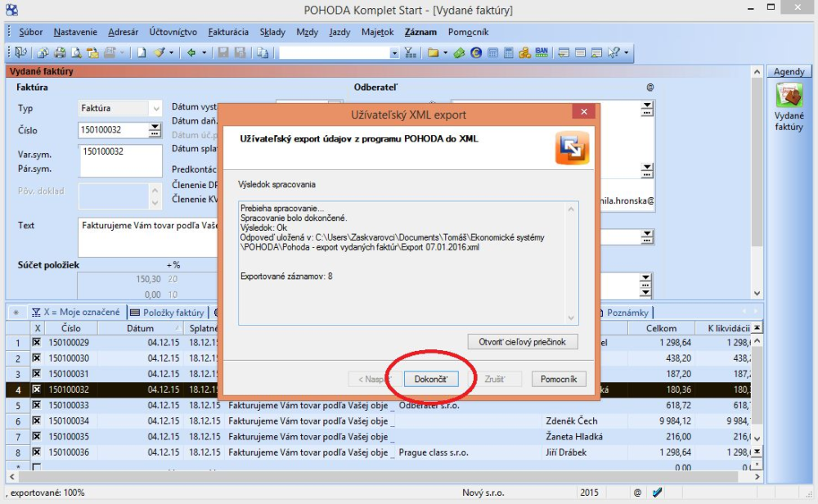
Task: Open dropdown arrow beside folder icon
Action: tap(446, 52)
